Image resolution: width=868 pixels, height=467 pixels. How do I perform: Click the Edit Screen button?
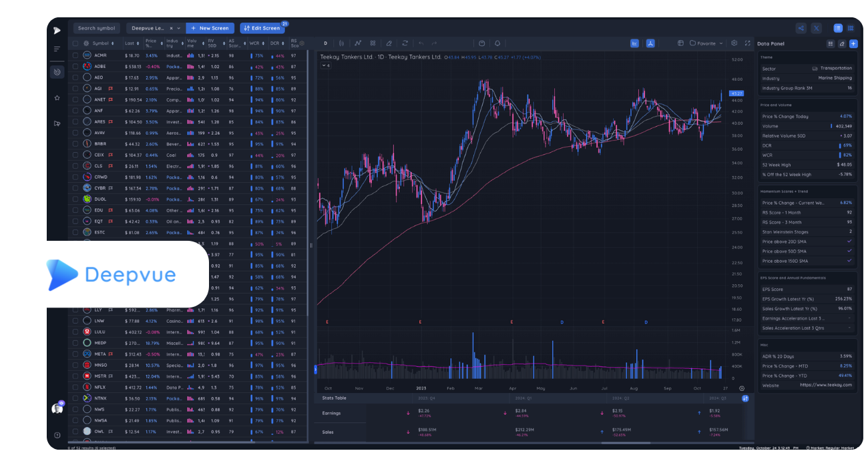tap(262, 28)
